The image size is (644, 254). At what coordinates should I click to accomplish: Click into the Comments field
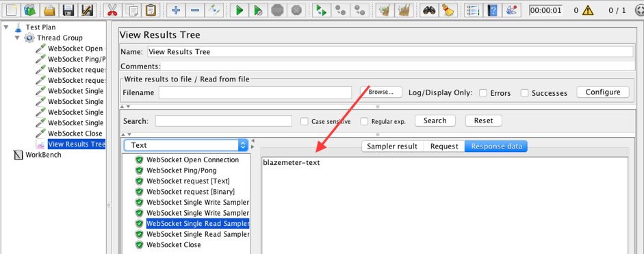(x=397, y=66)
